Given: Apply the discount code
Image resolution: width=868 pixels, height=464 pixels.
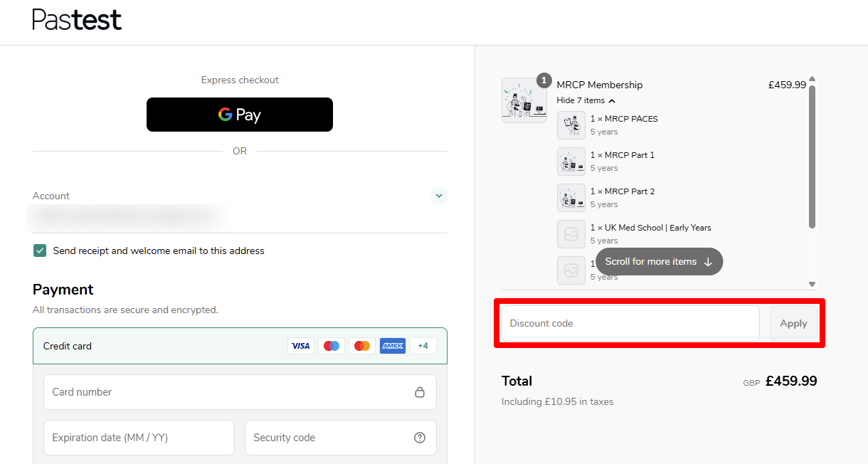Looking at the screenshot, I should (x=793, y=323).
